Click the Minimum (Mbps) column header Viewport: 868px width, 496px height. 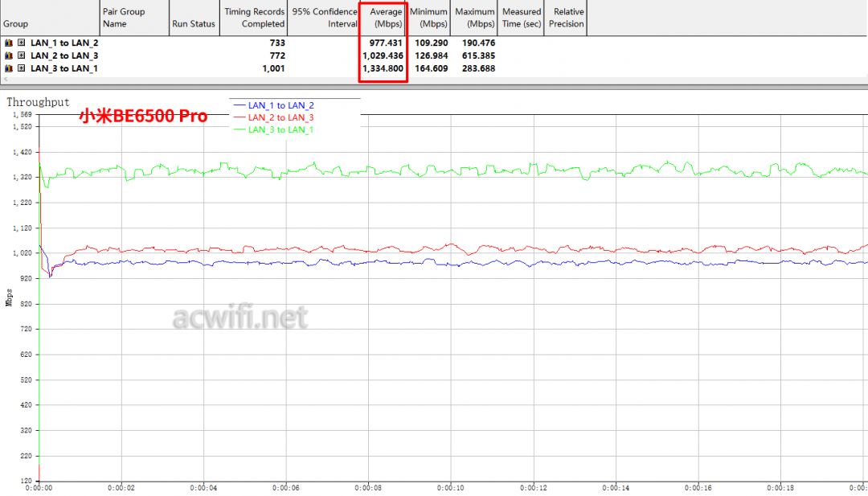coord(428,18)
